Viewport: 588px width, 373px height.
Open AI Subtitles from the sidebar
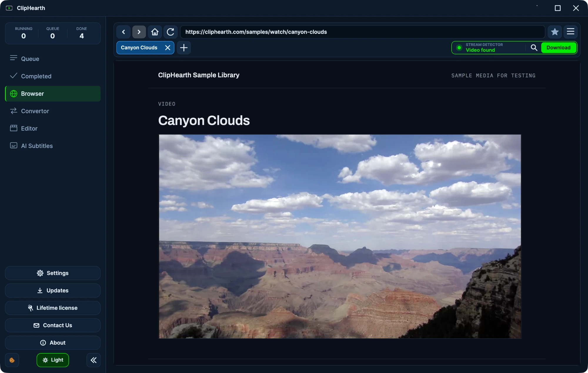[x=53, y=146]
